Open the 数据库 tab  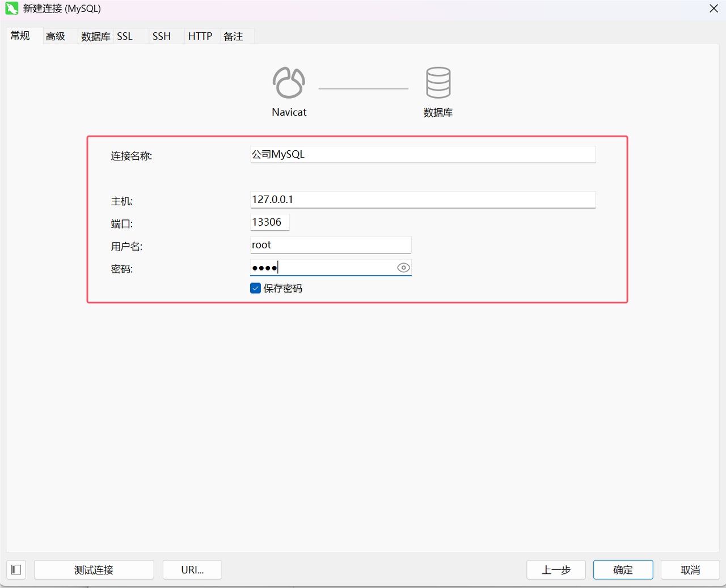[96, 36]
